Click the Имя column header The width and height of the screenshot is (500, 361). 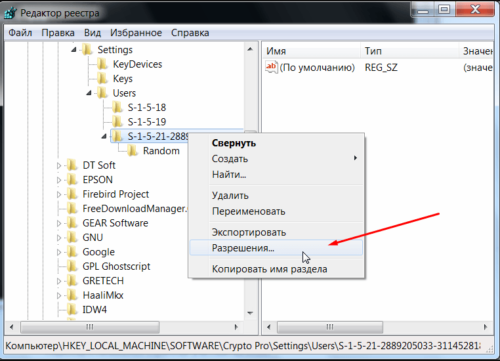point(311,51)
